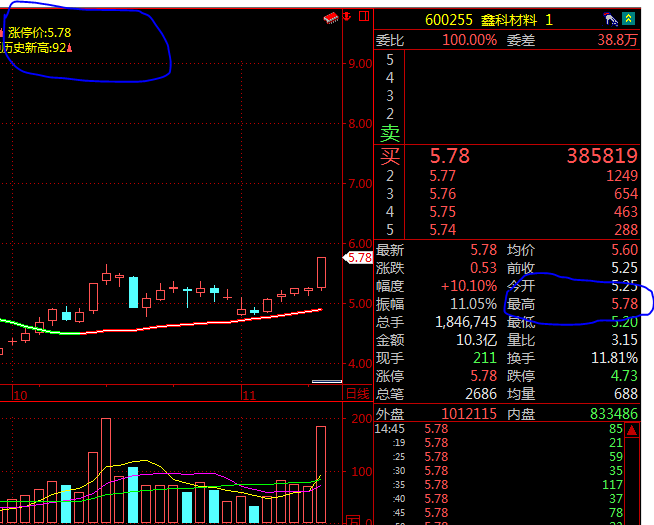Select the latest tall candlestick

point(321,273)
